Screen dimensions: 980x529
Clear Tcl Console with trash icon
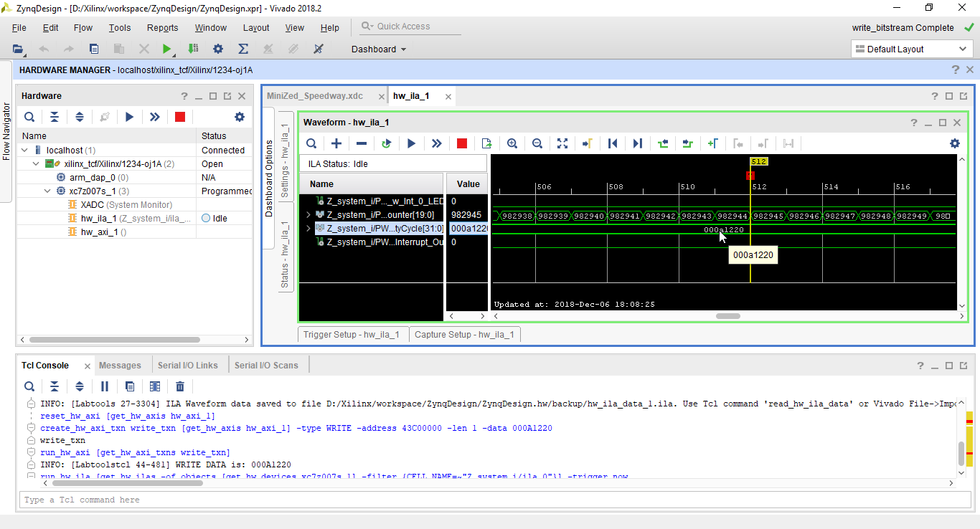point(180,386)
